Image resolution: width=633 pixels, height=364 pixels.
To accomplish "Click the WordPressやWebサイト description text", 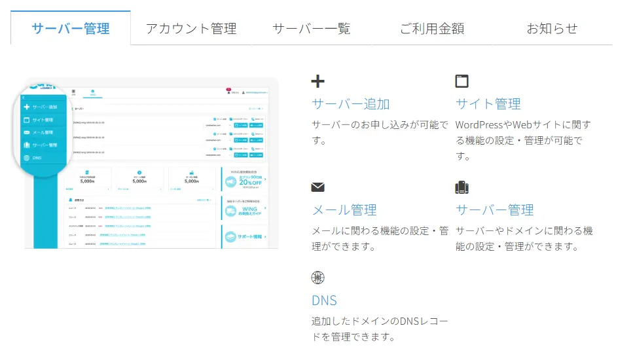I will (523, 140).
